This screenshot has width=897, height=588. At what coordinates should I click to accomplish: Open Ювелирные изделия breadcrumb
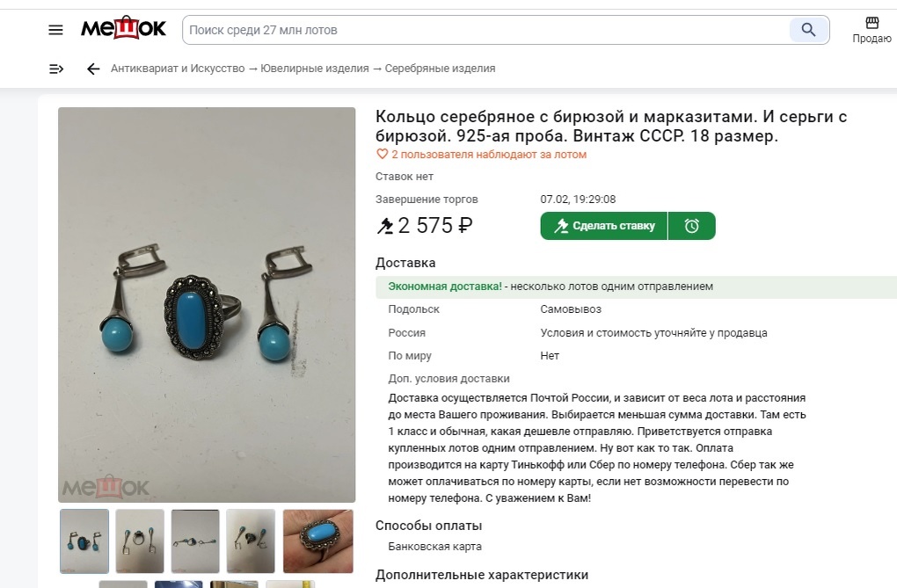point(315,69)
